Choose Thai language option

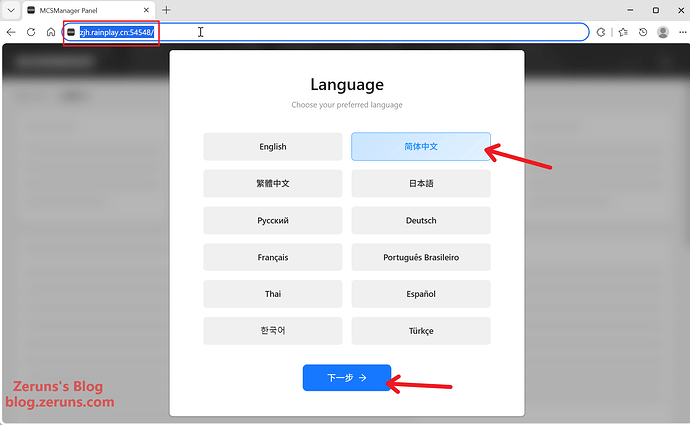[273, 294]
